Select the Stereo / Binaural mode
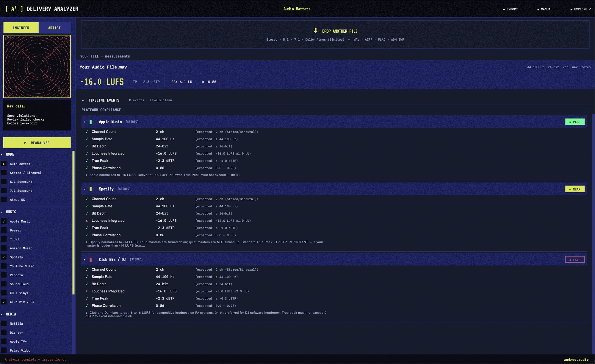The image size is (595, 364). point(4,173)
